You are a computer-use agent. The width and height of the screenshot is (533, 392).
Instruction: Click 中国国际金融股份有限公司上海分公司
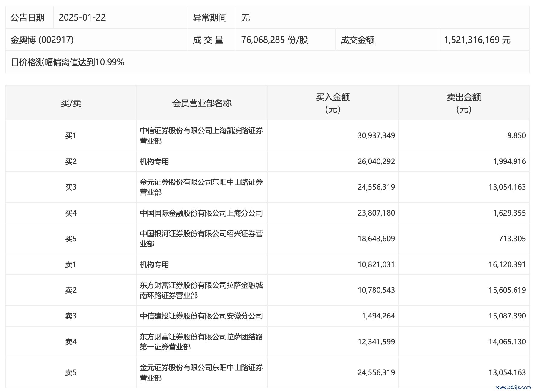point(201,213)
